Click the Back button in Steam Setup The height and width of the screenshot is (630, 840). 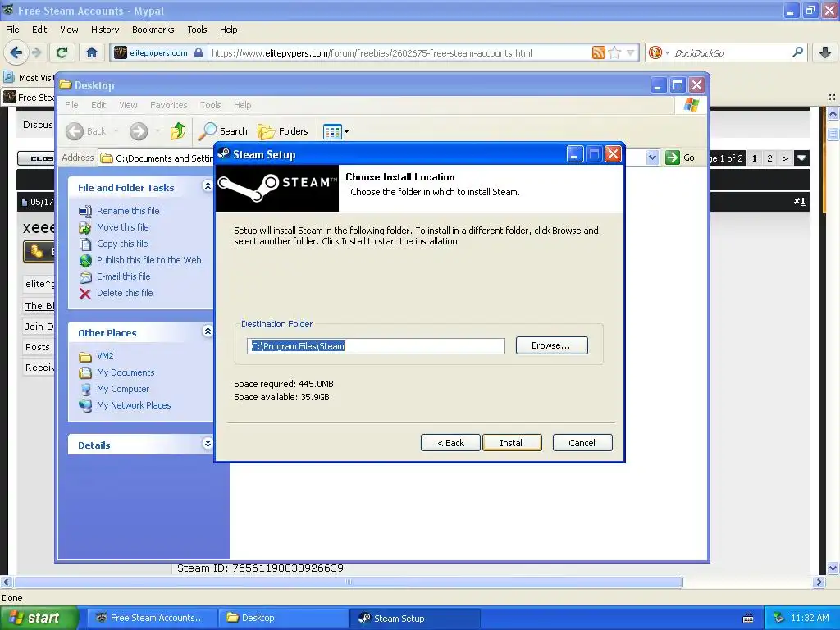point(450,442)
